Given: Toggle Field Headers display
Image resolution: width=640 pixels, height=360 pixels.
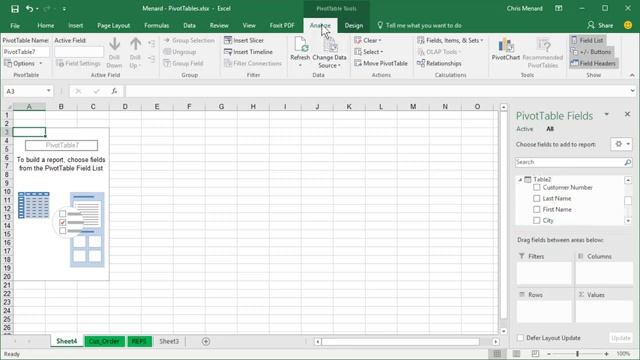Looking at the screenshot, I should click(x=593, y=63).
